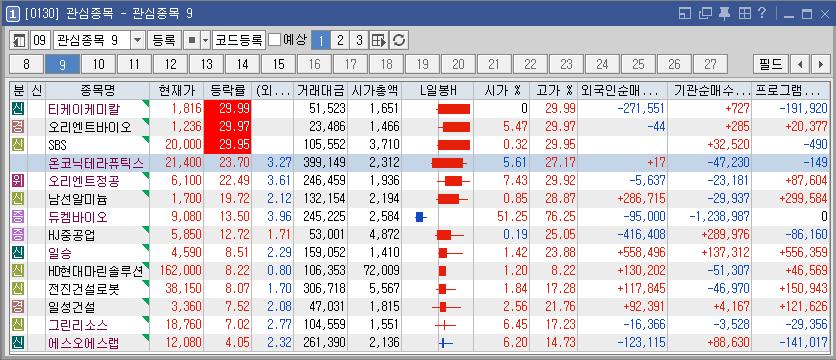Sort by 종목명 column header
Image resolution: width=836 pixels, height=360 pixels.
(x=98, y=91)
